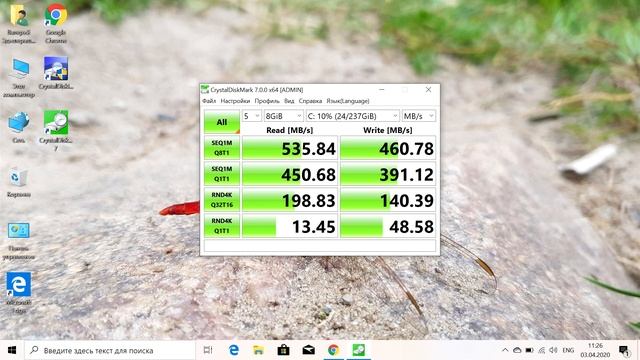Click the battery tray icon

(529, 350)
